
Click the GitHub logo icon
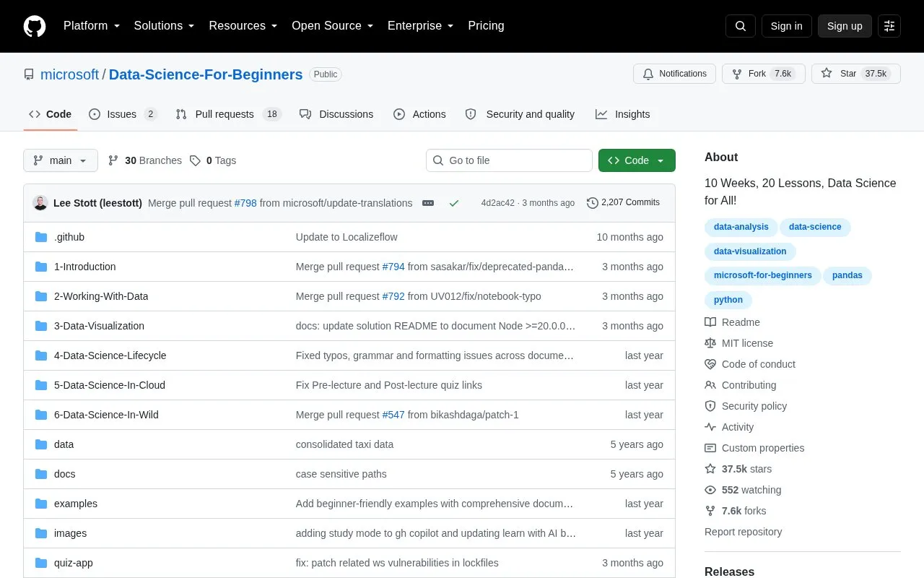(35, 26)
